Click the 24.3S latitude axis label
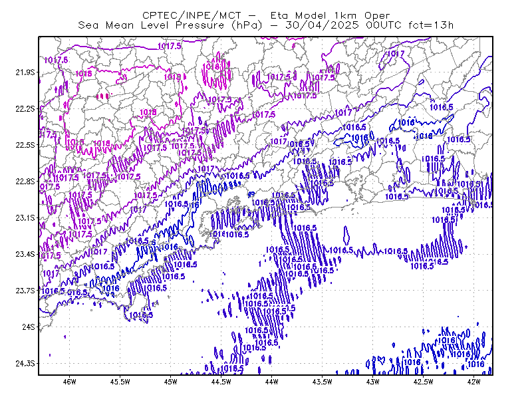 pyautogui.click(x=25, y=364)
